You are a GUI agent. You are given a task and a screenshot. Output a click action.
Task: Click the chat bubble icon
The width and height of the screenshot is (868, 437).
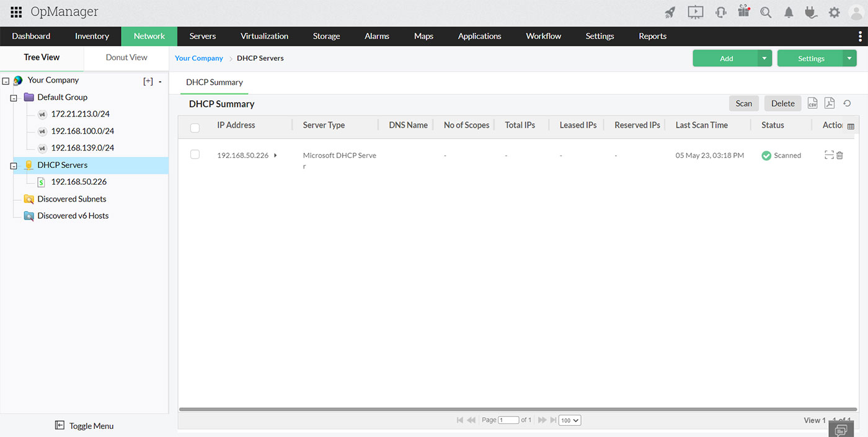(841, 430)
